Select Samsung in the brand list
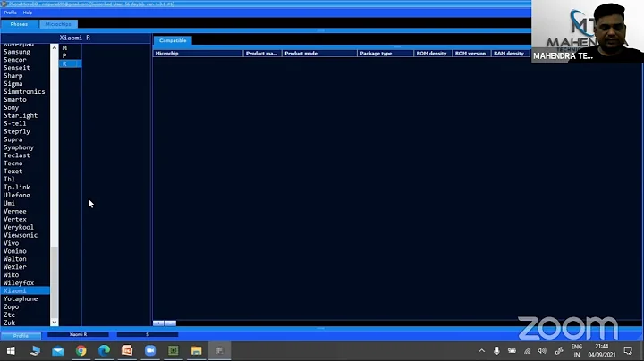 [17, 52]
